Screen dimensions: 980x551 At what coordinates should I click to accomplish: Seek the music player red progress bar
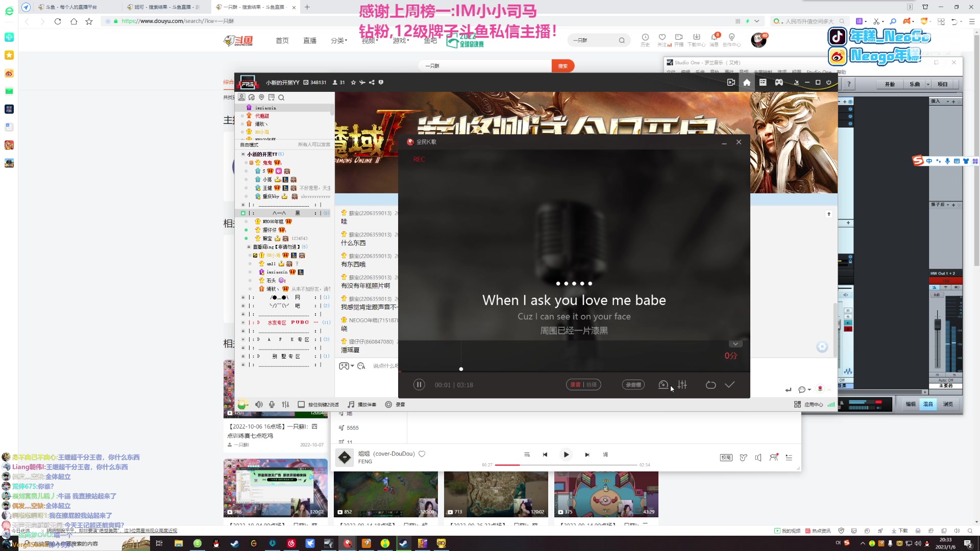click(x=566, y=465)
